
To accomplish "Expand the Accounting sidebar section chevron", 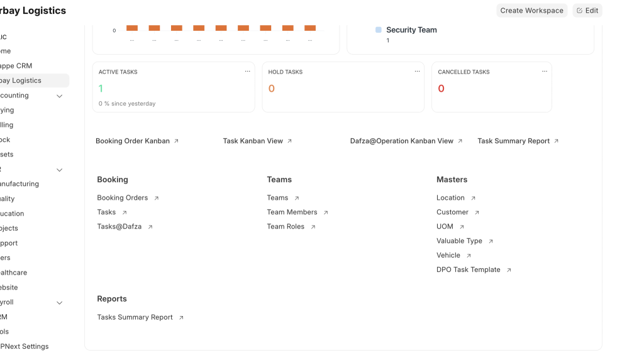I will click(60, 96).
